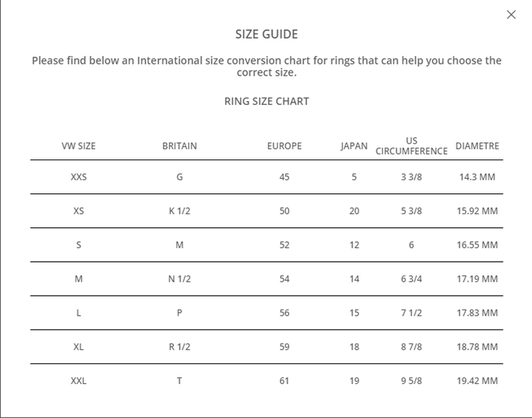Click the US CIRCUMFERENCE column header
Image resolution: width=532 pixels, height=418 pixels.
(412, 146)
